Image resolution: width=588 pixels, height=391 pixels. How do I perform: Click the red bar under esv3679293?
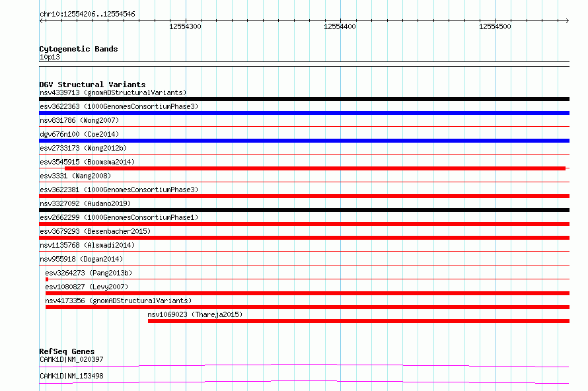tap(304, 238)
